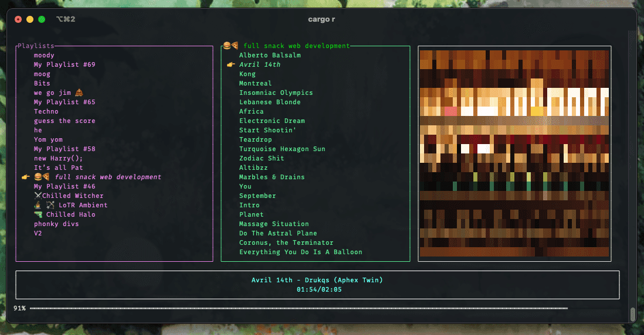
Task: Select the track 'Turquoise Hexagon Sun'
Action: tap(282, 149)
